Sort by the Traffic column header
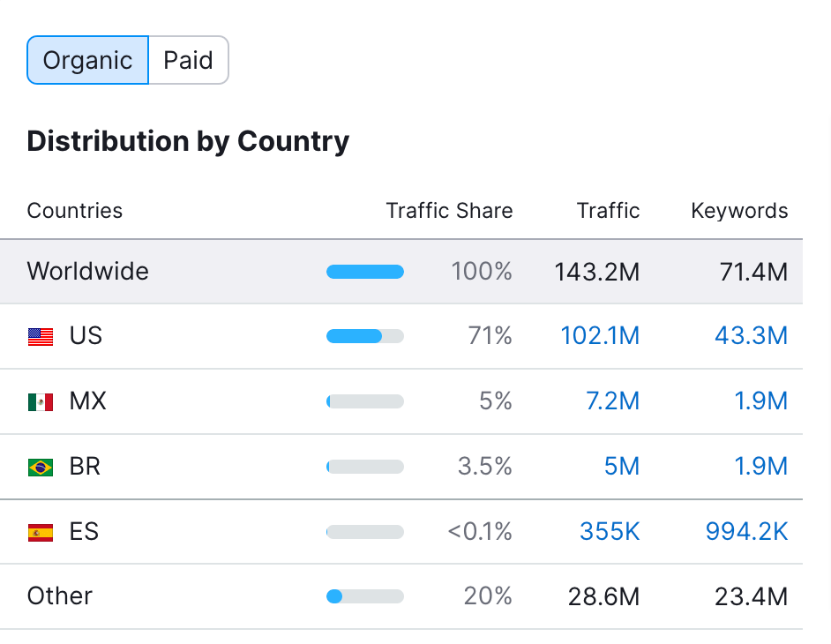831x644 pixels. [608, 211]
